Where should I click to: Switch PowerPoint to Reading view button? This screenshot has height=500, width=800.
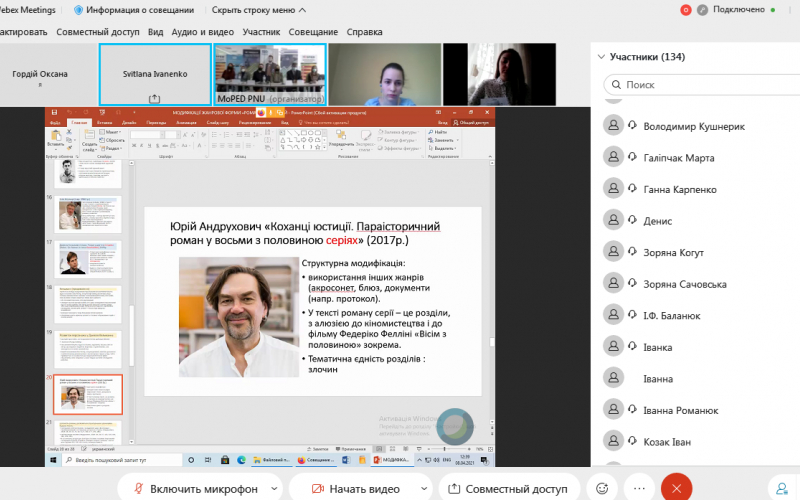(x=406, y=449)
